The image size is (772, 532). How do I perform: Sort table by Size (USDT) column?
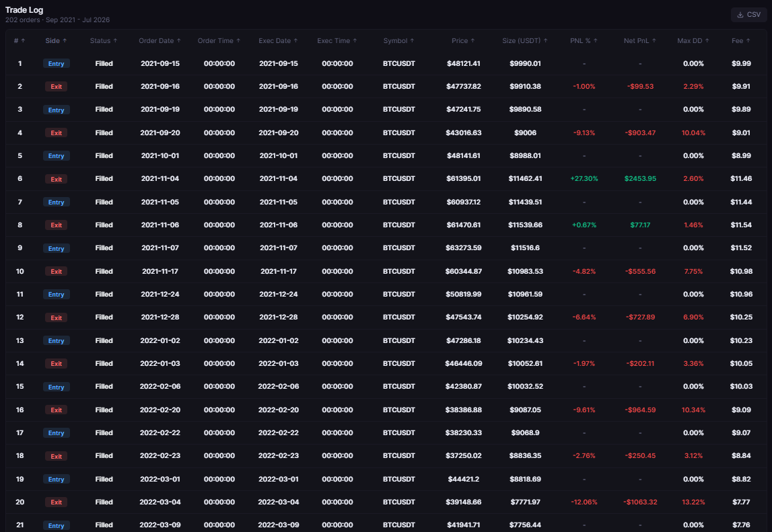[x=526, y=41]
